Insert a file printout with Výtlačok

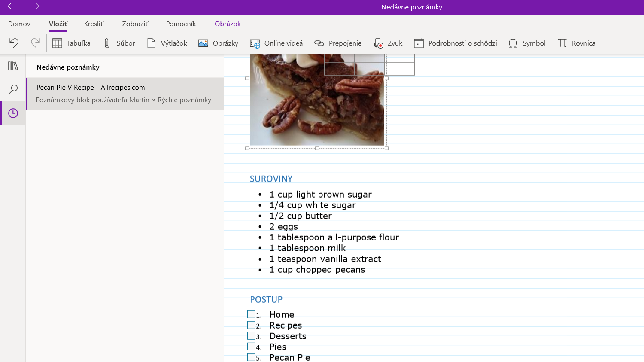tap(167, 43)
